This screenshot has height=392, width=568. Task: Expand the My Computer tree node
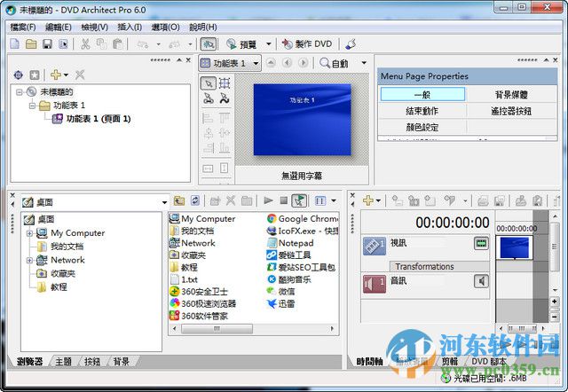click(x=29, y=233)
